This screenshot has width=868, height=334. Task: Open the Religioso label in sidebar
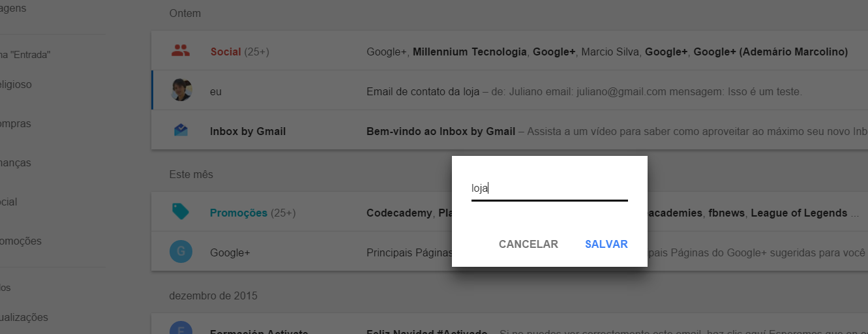coord(16,85)
